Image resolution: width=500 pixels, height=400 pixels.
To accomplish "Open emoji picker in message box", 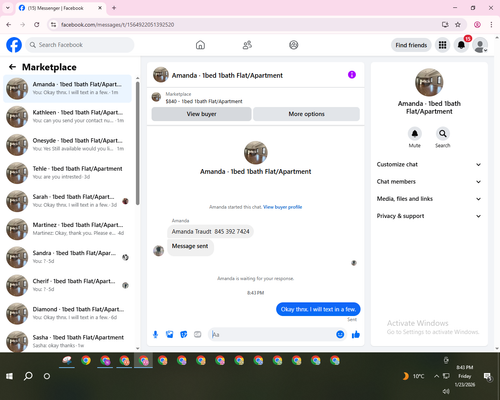I will click(340, 334).
